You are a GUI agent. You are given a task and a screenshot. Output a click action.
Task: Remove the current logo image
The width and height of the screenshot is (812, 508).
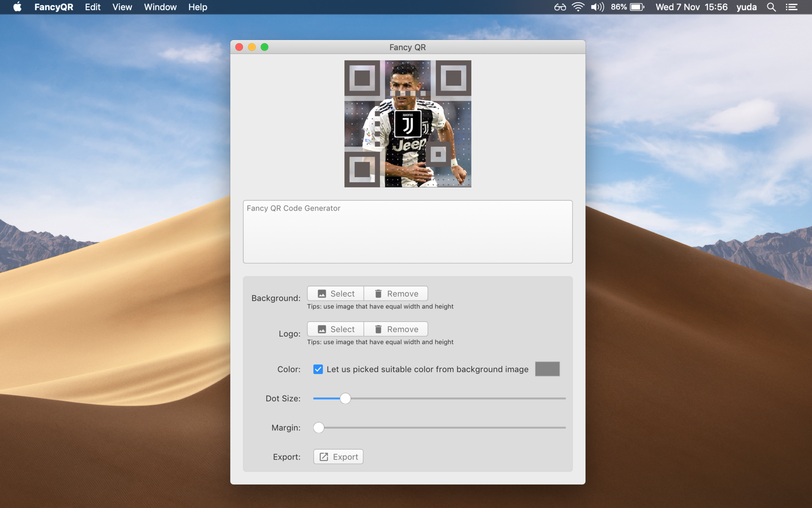tap(395, 329)
